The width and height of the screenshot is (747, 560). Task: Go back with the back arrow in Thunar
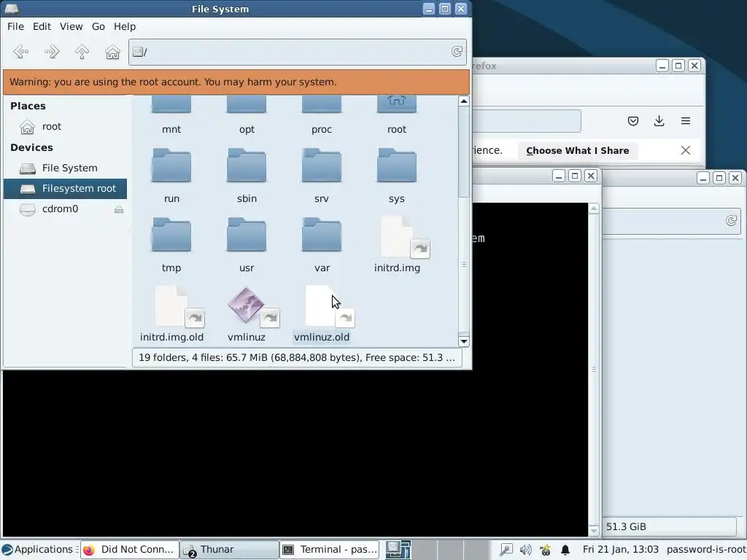pyautogui.click(x=21, y=52)
